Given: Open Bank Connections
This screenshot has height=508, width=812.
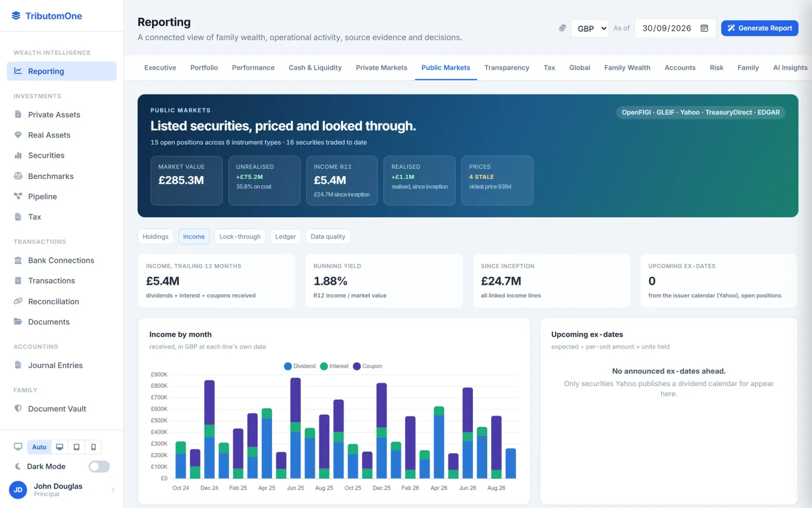Looking at the screenshot, I should click(x=61, y=260).
